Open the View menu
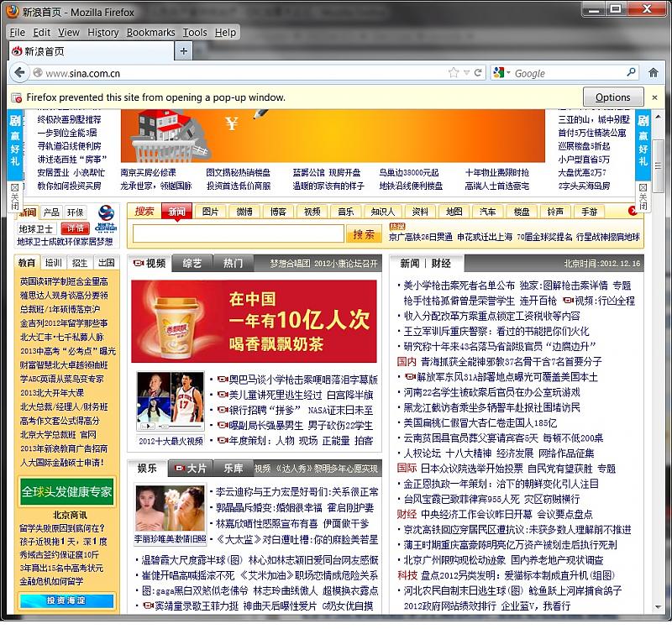This screenshot has height=629, width=672. tap(69, 33)
